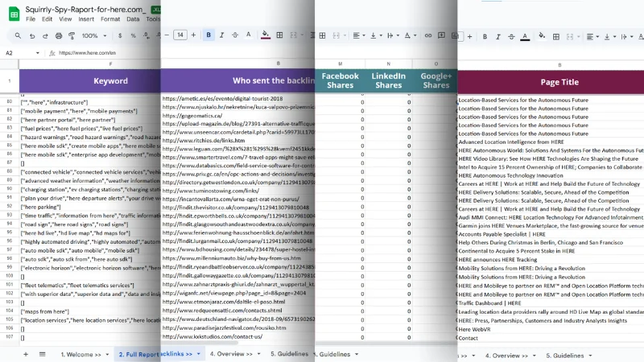
Task: Open the dropdown arrow on the Welcome sheet tab
Action: (x=107, y=354)
